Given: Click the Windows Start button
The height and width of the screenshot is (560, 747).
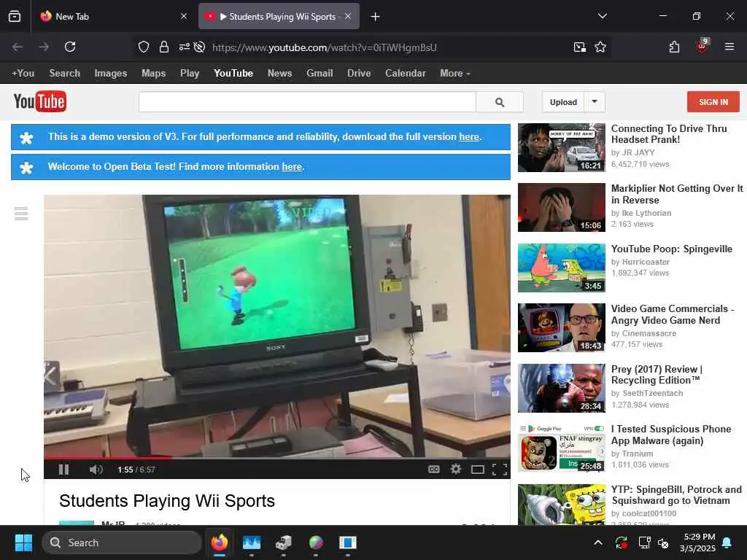Looking at the screenshot, I should (x=23, y=542).
